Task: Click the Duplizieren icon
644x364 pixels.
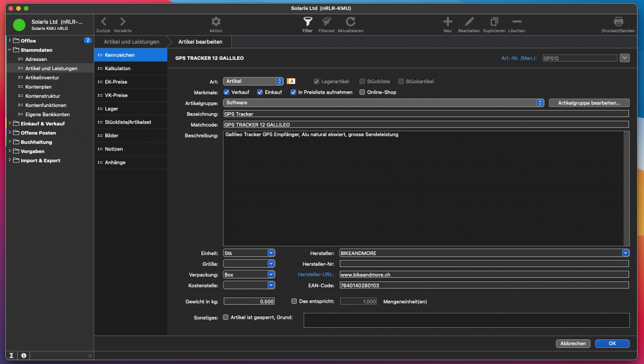Action: tap(494, 22)
